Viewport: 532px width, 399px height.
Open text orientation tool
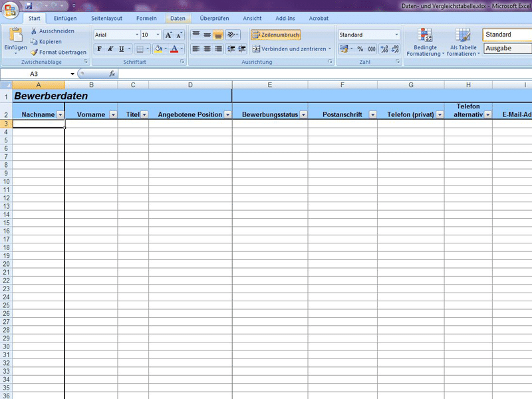pyautogui.click(x=232, y=35)
